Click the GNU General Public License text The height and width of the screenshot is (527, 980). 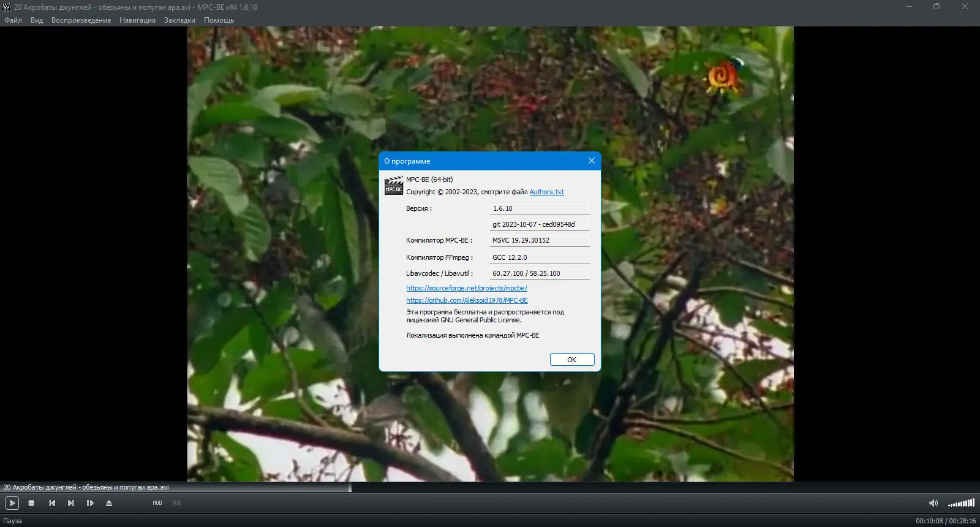click(481, 320)
